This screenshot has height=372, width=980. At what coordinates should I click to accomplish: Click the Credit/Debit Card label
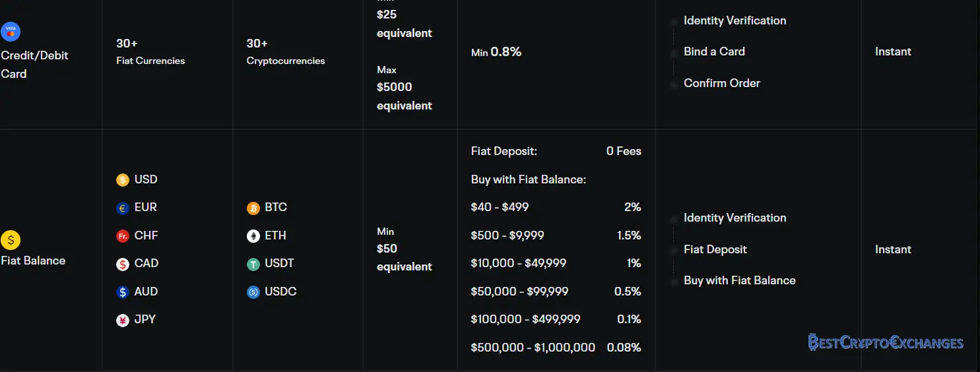(34, 65)
